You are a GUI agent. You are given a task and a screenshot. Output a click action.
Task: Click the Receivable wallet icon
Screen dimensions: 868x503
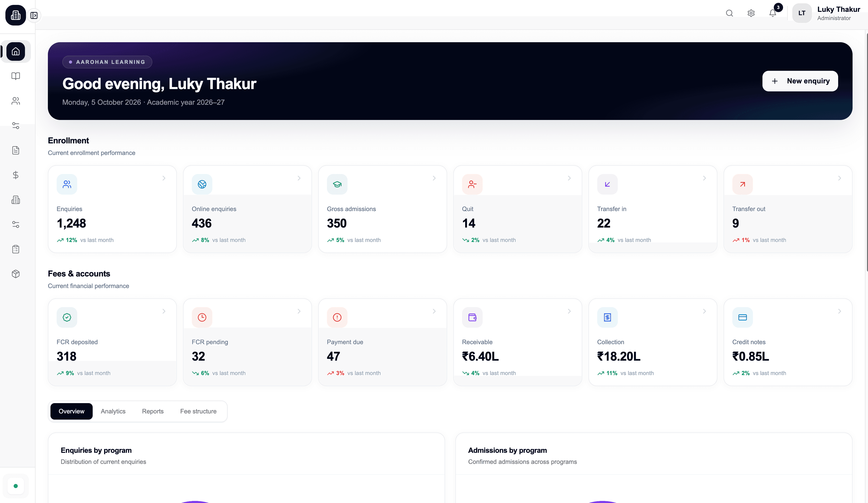(x=472, y=317)
